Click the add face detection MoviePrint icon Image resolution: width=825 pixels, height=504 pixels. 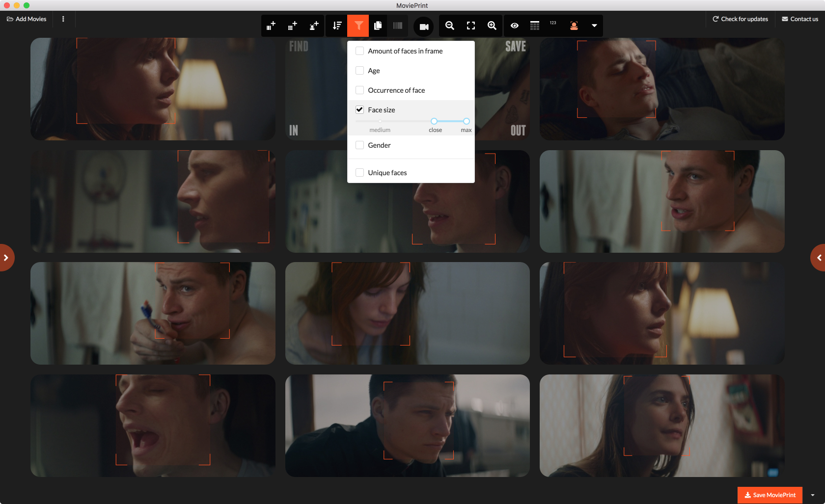314,26
